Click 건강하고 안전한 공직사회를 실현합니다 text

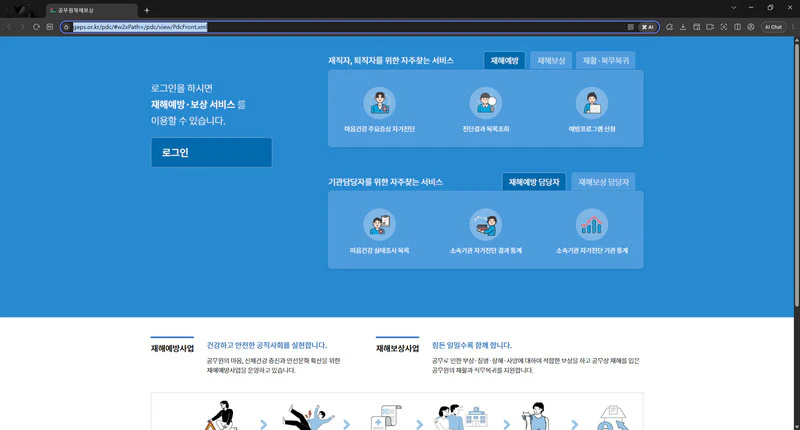point(266,345)
